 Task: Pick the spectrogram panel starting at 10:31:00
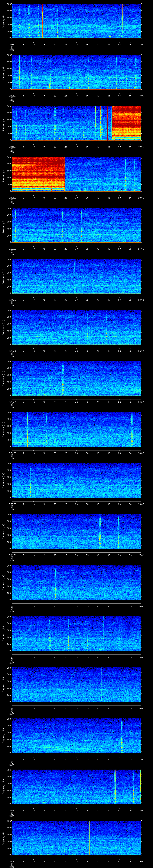tap(76, 787)
